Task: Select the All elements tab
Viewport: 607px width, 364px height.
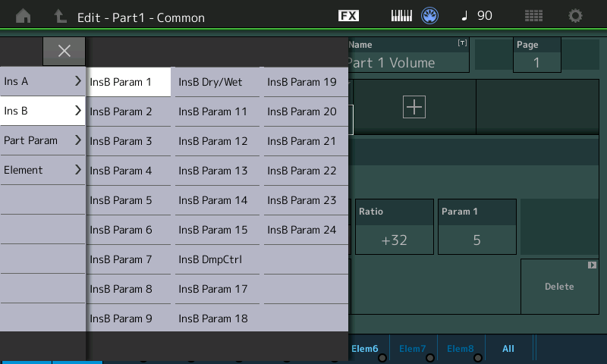Action: (508, 349)
